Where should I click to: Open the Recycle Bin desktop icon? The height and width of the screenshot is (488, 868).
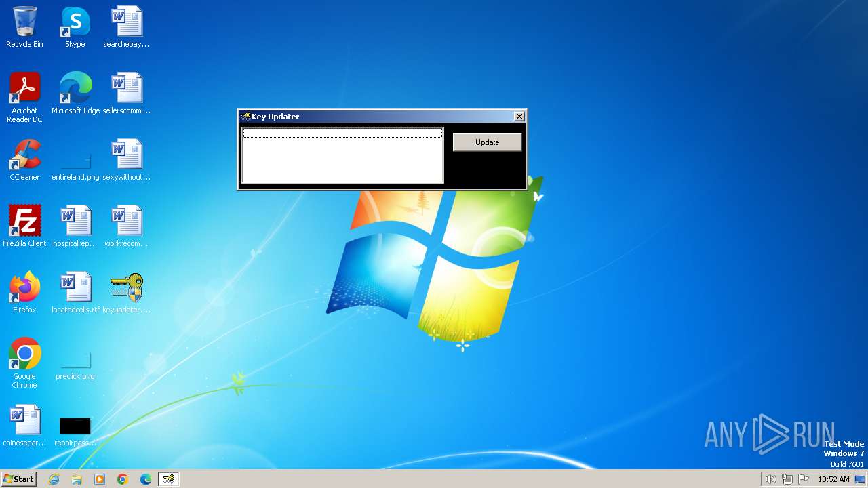24,27
